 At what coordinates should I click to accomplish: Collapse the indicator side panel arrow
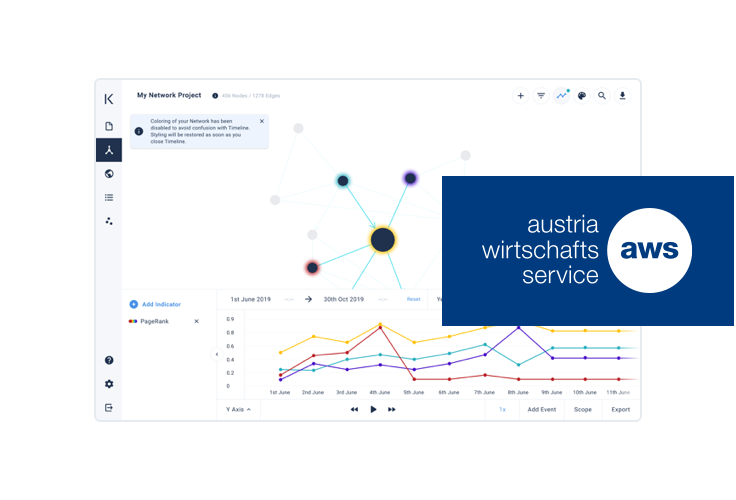point(216,354)
